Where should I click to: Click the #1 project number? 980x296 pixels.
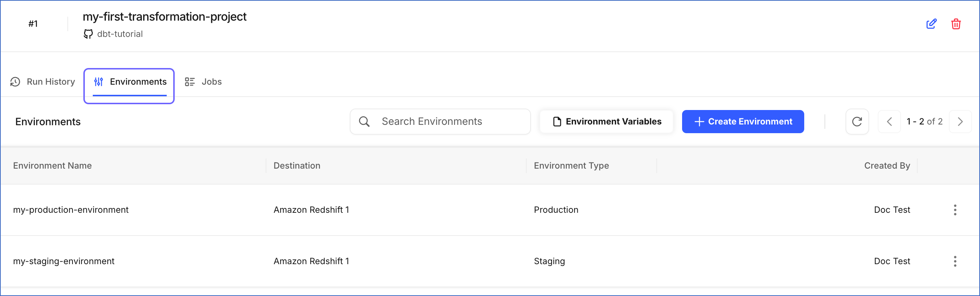[x=33, y=24]
